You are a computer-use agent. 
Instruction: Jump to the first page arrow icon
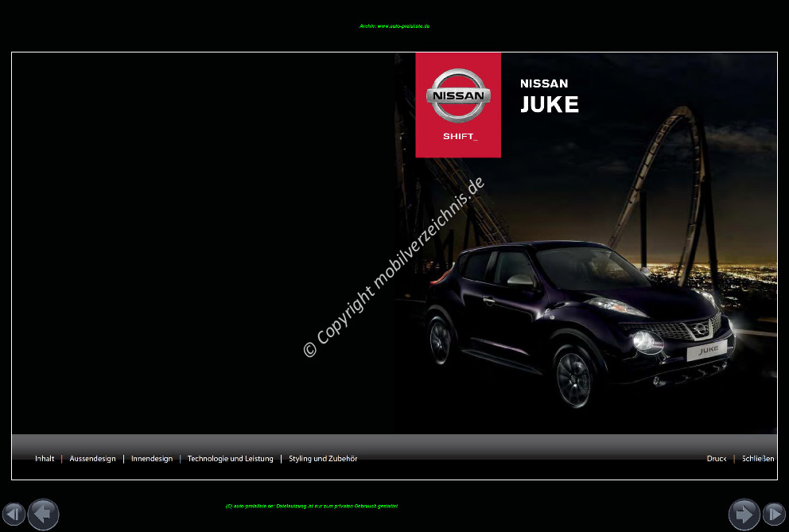[x=14, y=515]
